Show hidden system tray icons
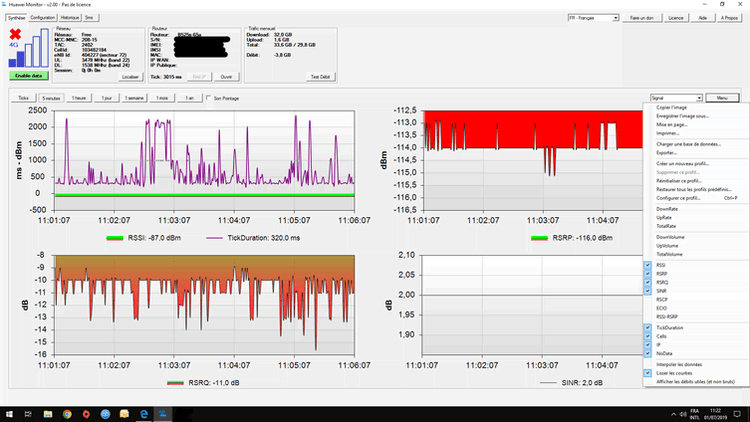The height and width of the screenshot is (422, 750). 673,414
